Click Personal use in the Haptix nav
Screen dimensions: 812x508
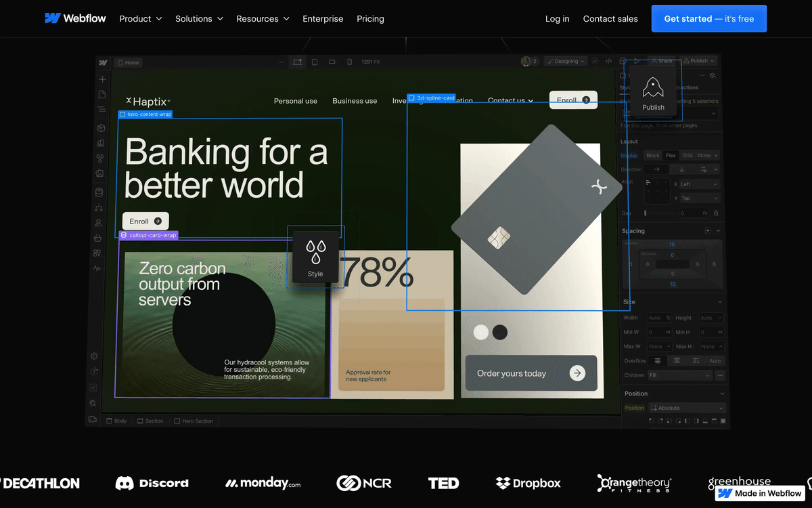click(296, 101)
